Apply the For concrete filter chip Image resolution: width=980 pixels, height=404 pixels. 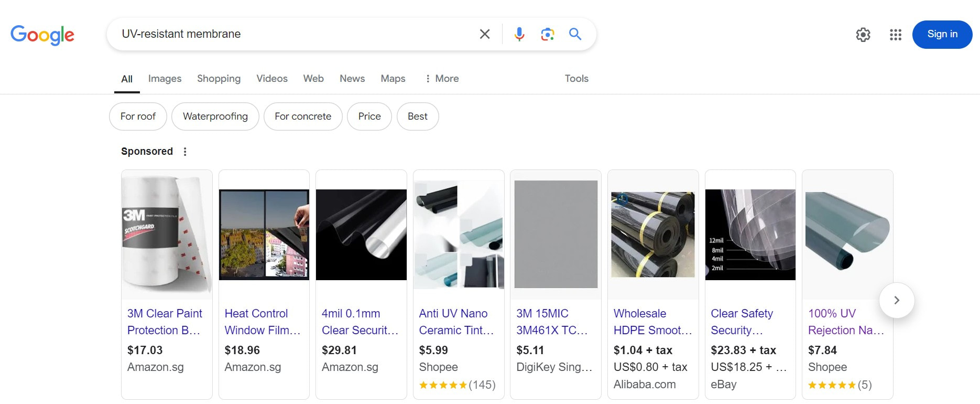click(x=303, y=116)
